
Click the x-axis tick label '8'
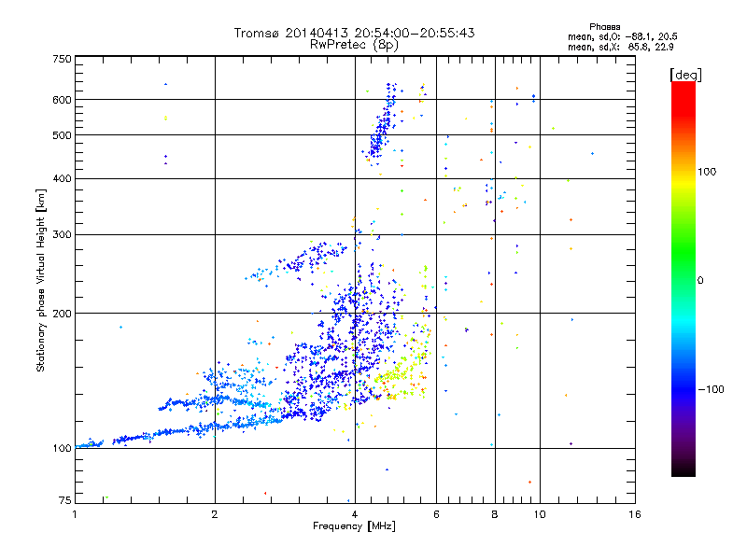click(x=495, y=514)
